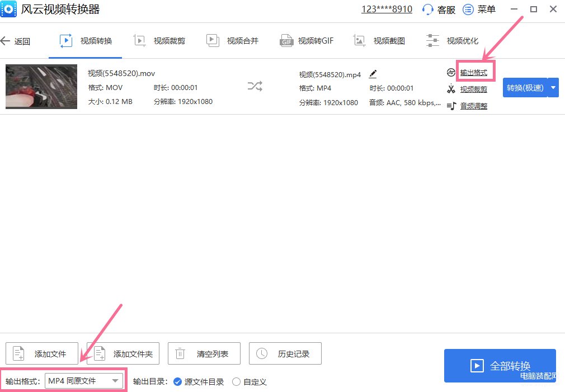565x392 pixels.
Task: Click the 菜单 label
Action: tap(487, 10)
